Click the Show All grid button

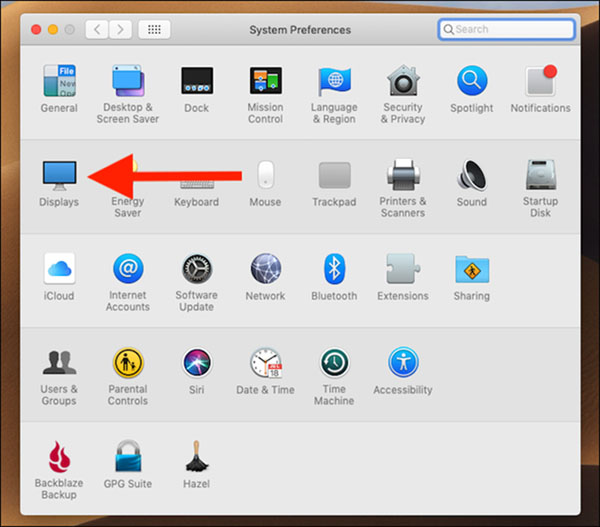click(x=154, y=29)
